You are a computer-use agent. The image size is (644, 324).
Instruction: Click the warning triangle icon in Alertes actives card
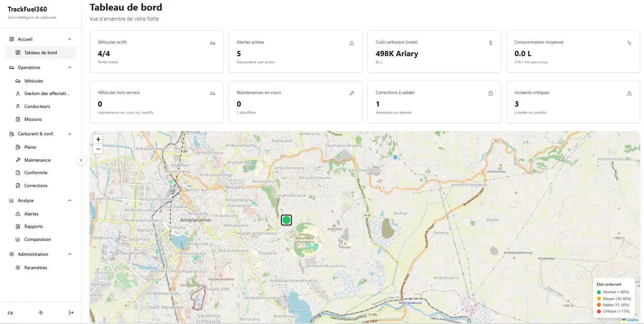(351, 43)
